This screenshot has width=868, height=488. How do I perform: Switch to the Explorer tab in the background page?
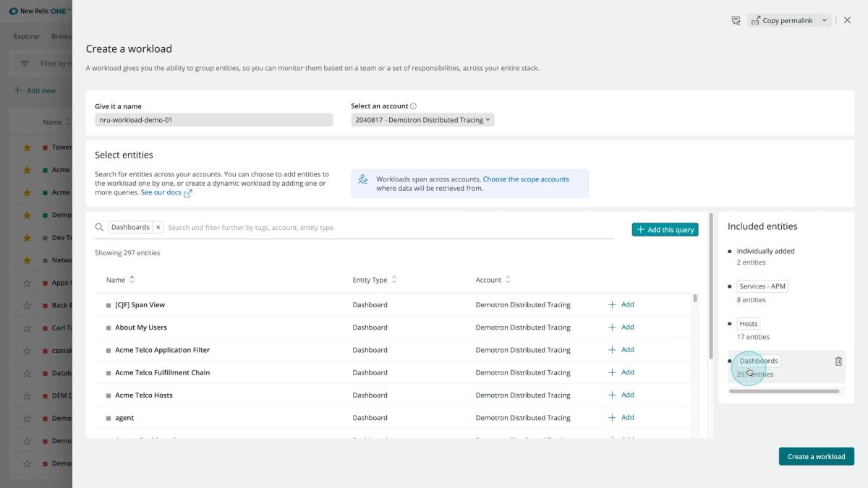coord(27,36)
